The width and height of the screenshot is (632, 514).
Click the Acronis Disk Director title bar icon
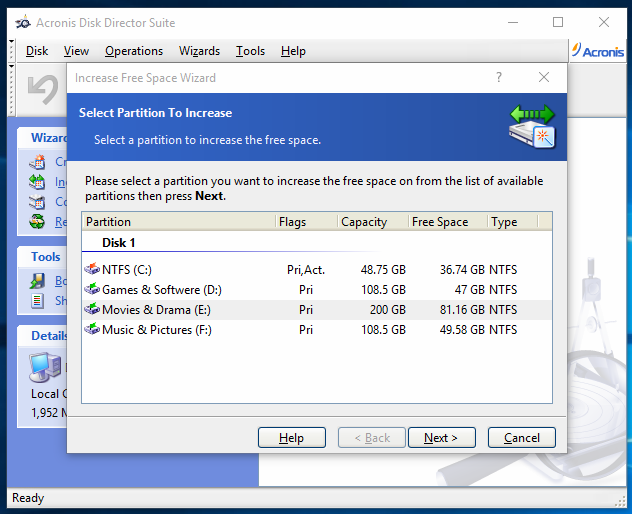coord(23,22)
